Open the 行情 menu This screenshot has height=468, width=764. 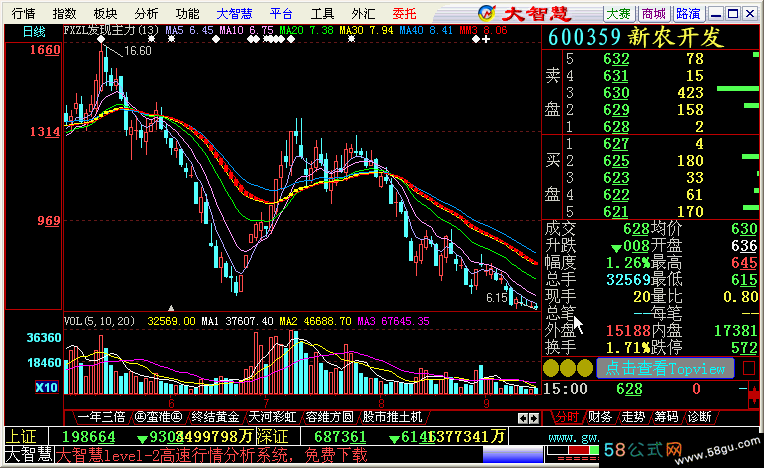pyautogui.click(x=23, y=14)
